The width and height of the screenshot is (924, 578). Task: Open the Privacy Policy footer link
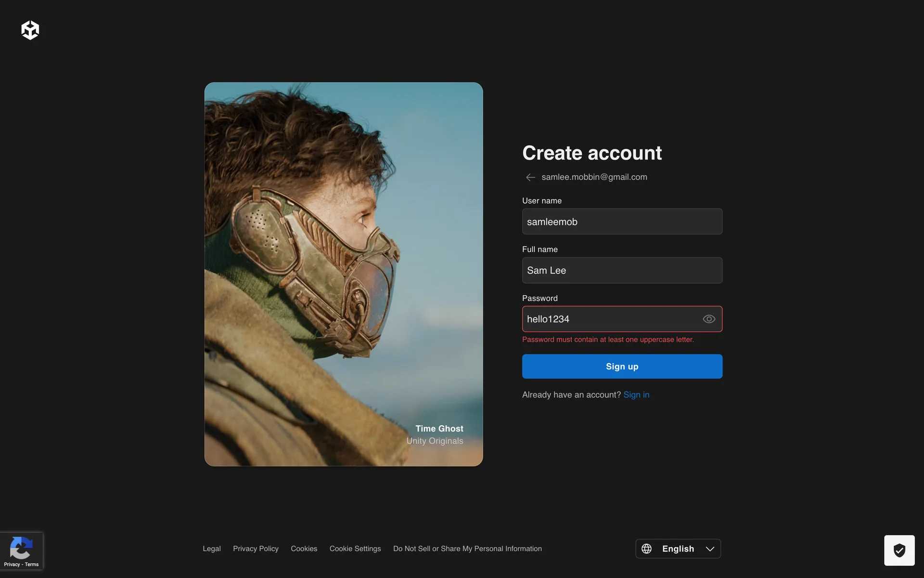256,549
